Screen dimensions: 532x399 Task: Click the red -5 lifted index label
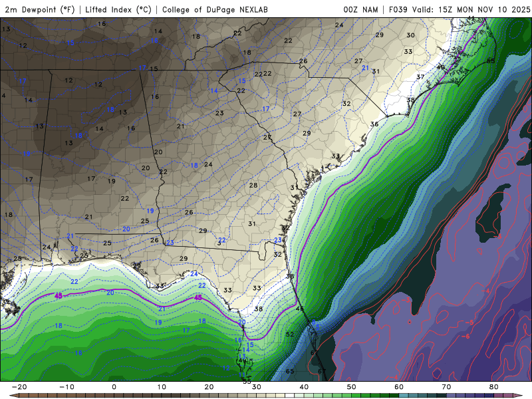point(469,323)
